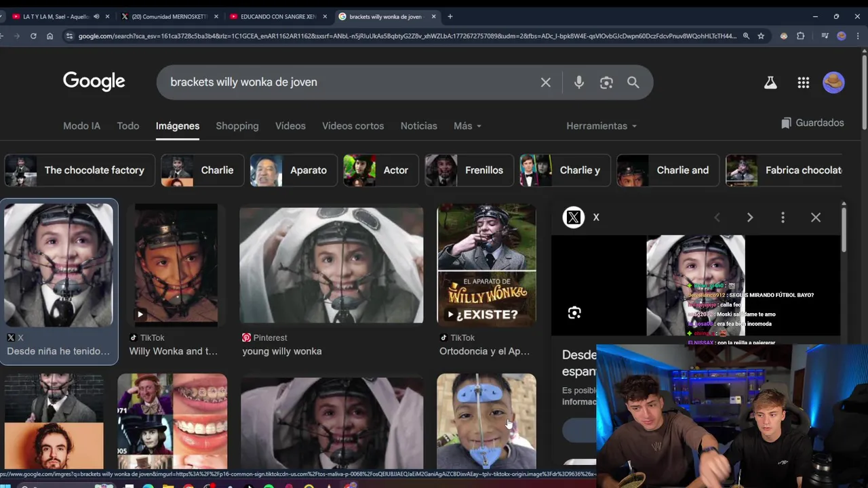Filter by the Charlie chip
This screenshot has width=868, height=488.
coord(202,170)
